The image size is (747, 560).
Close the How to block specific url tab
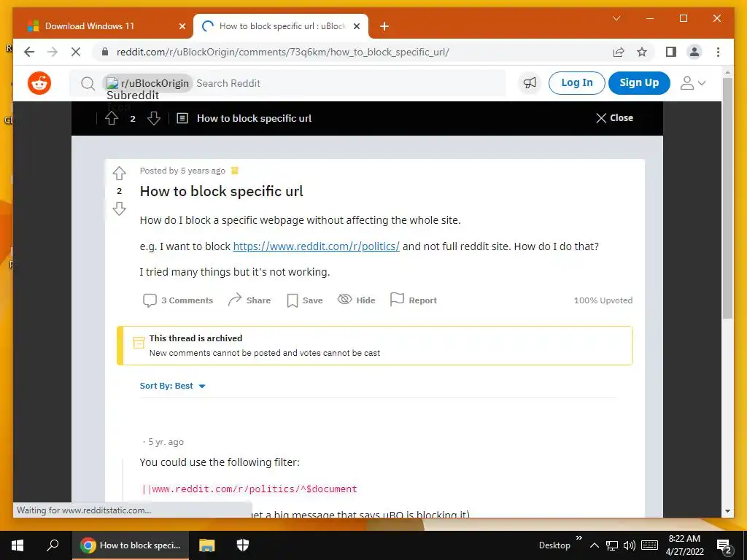point(356,27)
